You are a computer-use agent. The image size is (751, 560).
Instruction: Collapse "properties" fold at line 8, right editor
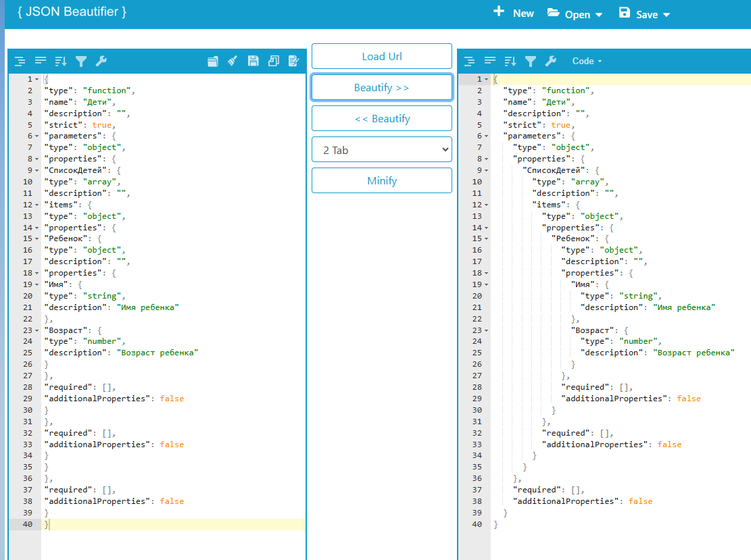487,159
